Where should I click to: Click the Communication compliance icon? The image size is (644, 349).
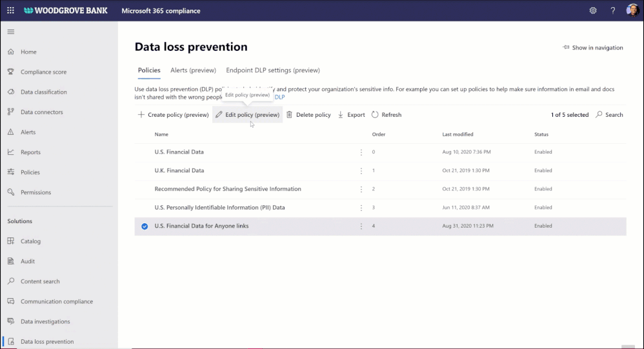pyautogui.click(x=11, y=301)
